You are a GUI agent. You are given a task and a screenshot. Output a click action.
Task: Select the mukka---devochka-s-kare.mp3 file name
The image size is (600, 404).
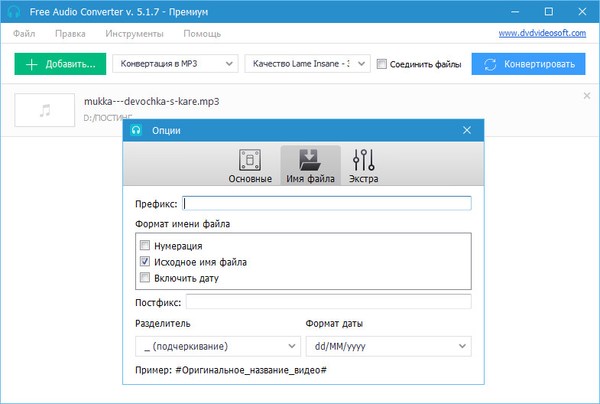152,101
